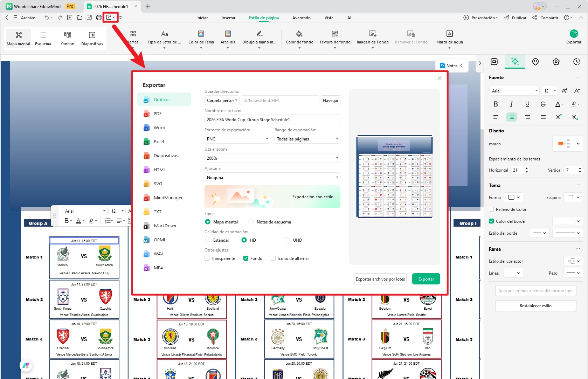Toggle the Fondo checkbox
Image resolution: width=588 pixels, height=379 pixels.
coord(246,258)
